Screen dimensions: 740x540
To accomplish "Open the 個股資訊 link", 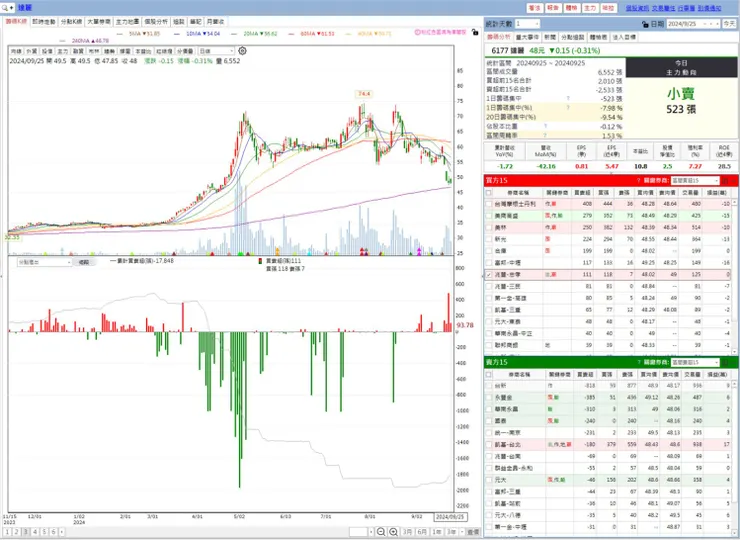I will (637, 8).
